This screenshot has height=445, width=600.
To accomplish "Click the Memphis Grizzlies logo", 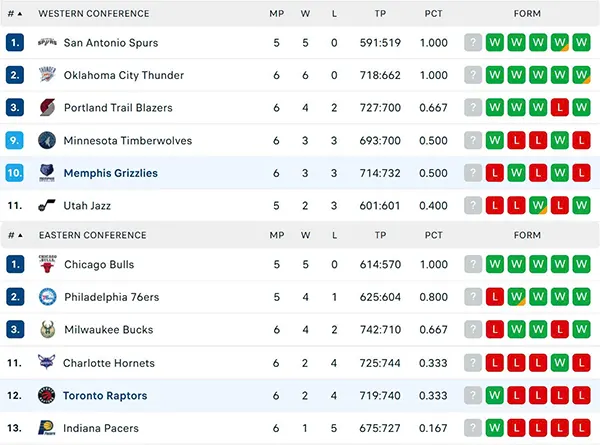I will 47,173.
